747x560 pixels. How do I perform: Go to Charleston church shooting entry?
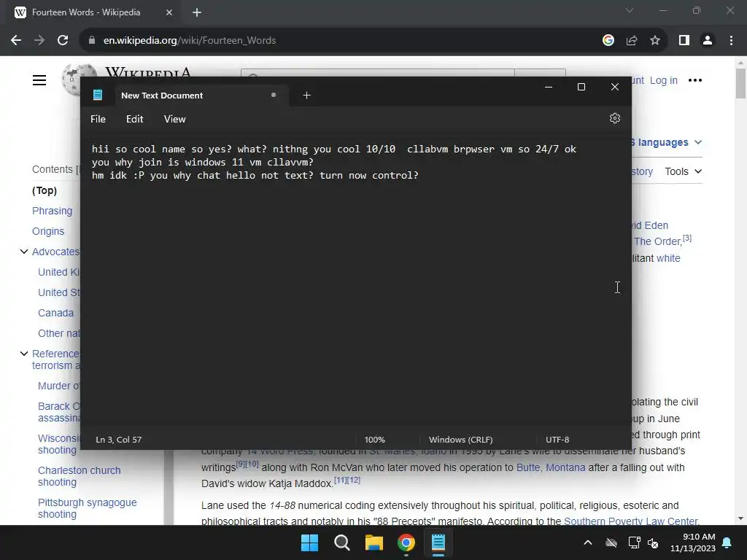tap(79, 476)
